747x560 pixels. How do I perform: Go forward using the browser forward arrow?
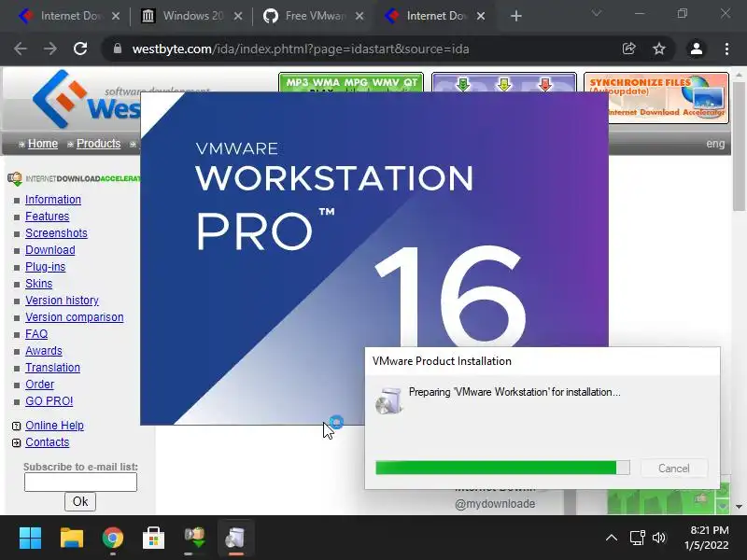[50, 49]
